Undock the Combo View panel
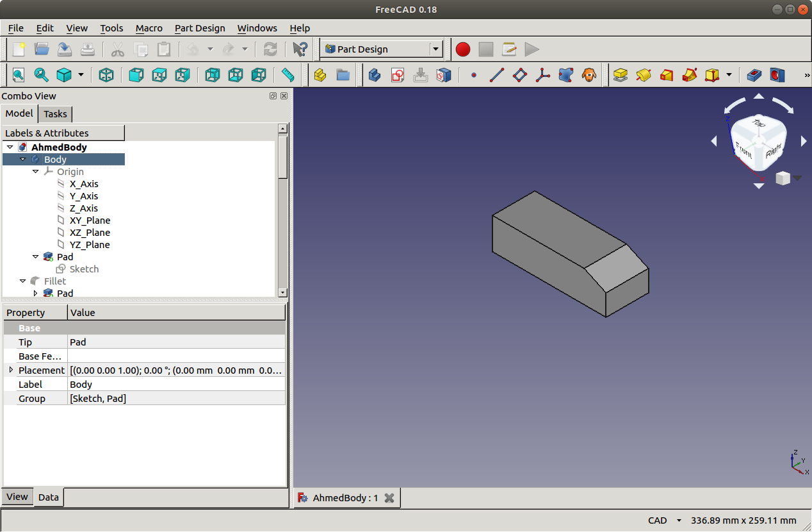Image resolution: width=812 pixels, height=532 pixels. [x=273, y=96]
